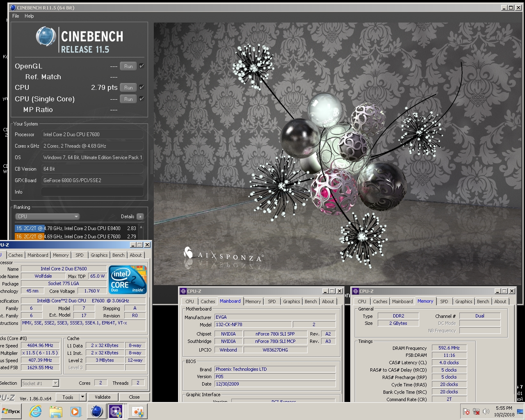Click the screenshot tool taskbar icon

(x=138, y=411)
